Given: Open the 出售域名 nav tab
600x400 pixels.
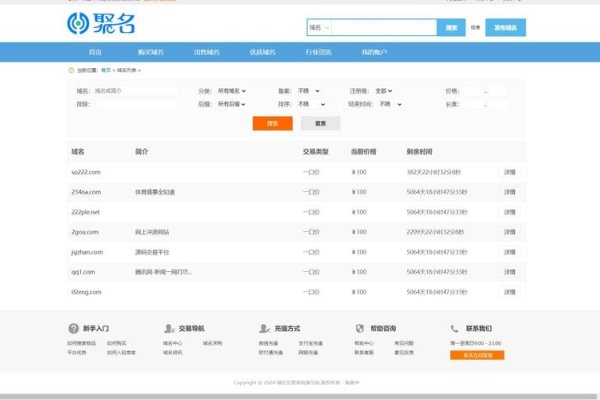Looking at the screenshot, I should click(207, 52).
